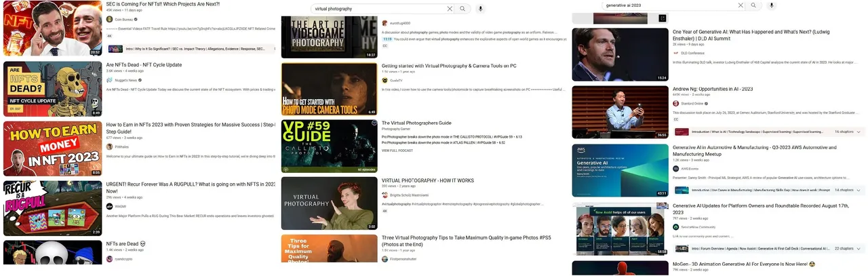Click AWS Events channel avatar

pos(676,169)
